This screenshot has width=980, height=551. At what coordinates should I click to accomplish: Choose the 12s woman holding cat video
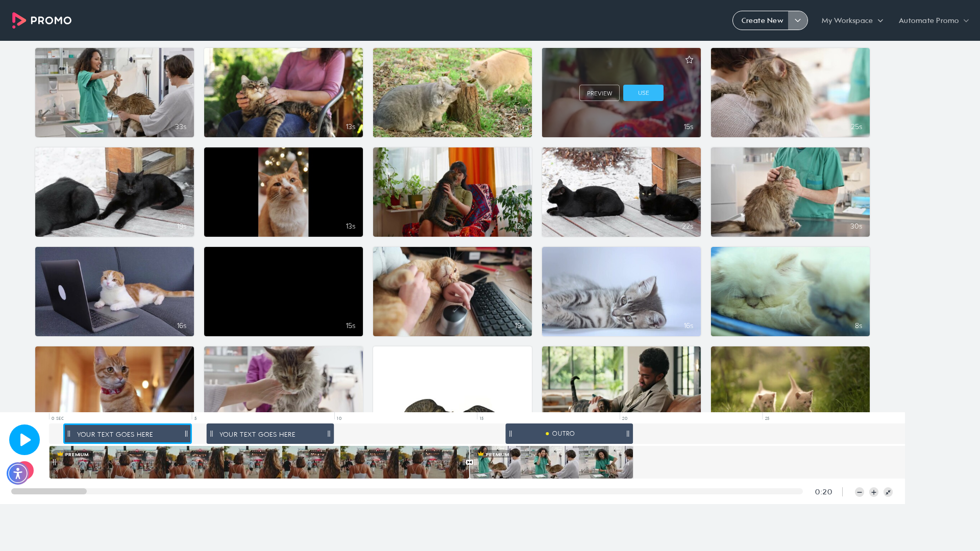tap(452, 192)
